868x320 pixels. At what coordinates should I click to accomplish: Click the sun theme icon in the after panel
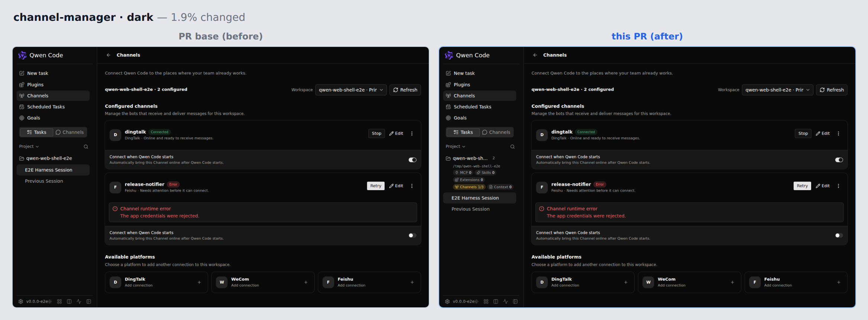476,301
